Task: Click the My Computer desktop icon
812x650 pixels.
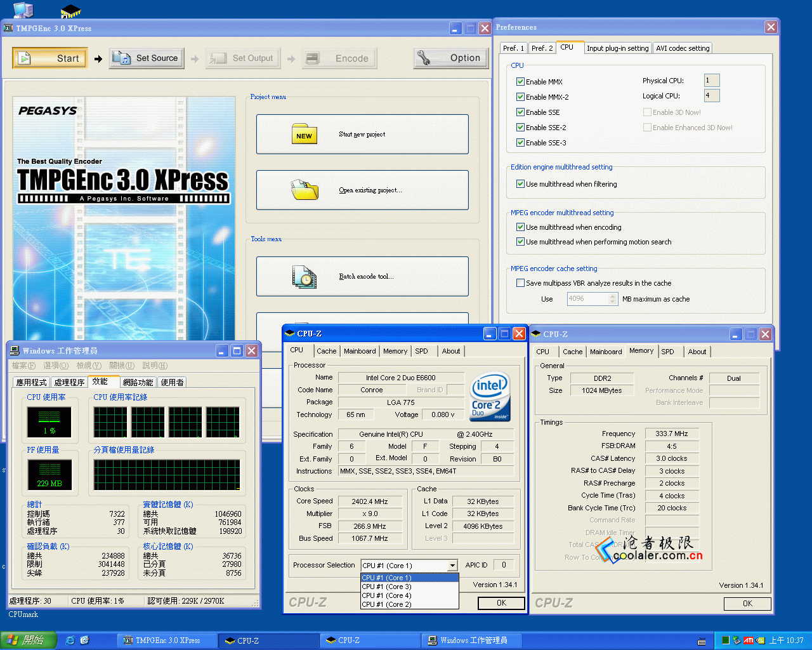Action: pos(23,10)
